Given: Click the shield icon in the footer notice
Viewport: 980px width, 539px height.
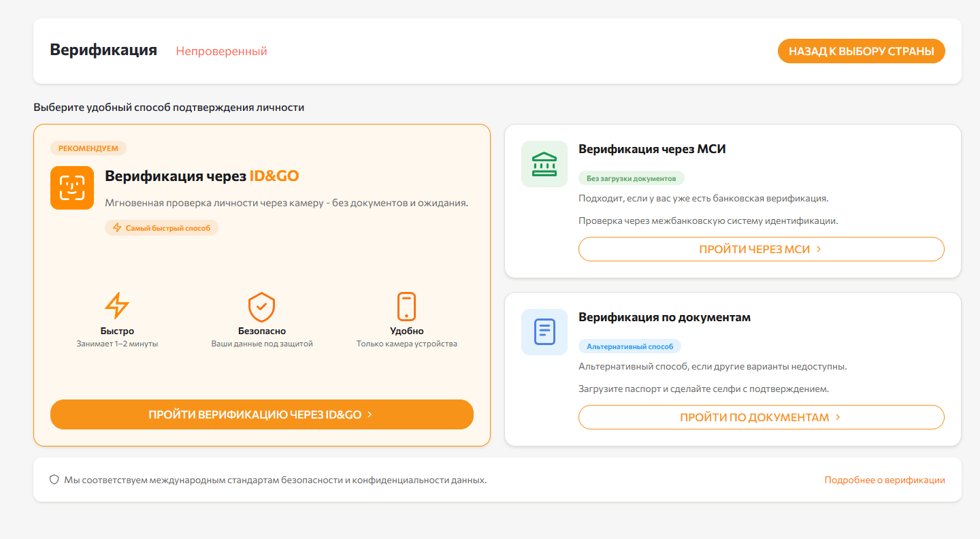Looking at the screenshot, I should pyautogui.click(x=54, y=480).
